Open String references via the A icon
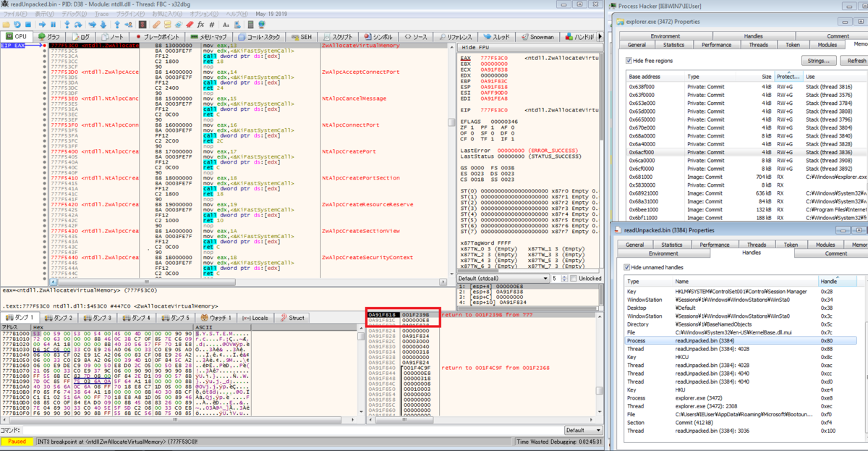Viewport: 868px width, 451px height. [226, 25]
